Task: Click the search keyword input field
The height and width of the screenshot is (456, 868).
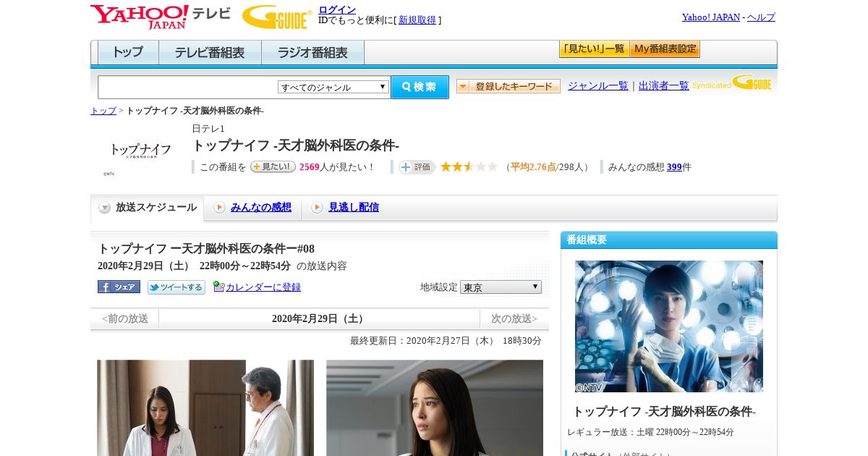Action: 187,87
